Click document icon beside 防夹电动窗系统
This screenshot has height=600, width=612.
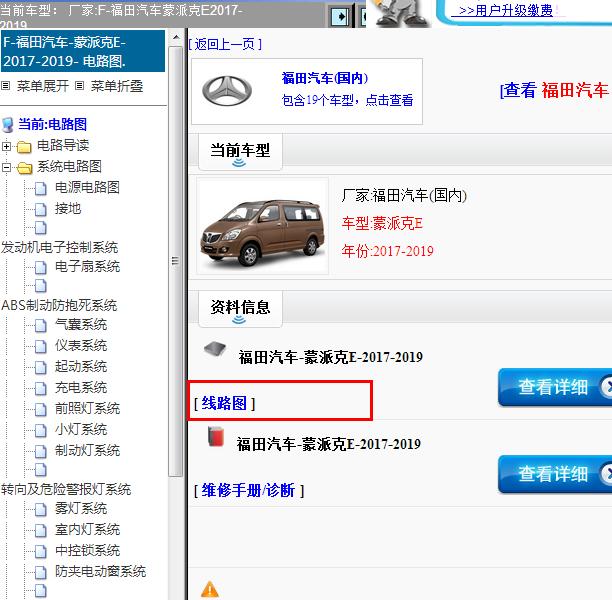[x=41, y=572]
